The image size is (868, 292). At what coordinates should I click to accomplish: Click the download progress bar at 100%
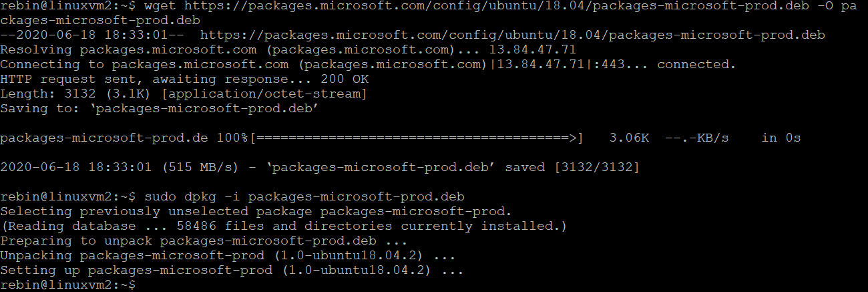[x=418, y=138]
